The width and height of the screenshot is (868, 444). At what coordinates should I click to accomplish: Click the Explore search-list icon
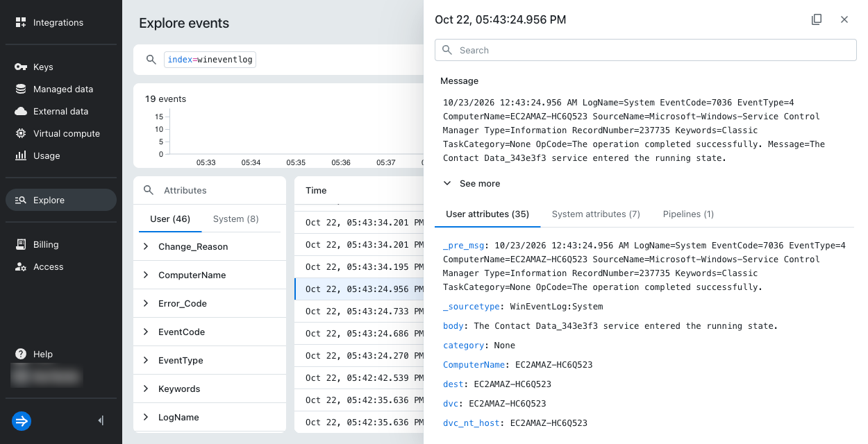[x=21, y=200]
